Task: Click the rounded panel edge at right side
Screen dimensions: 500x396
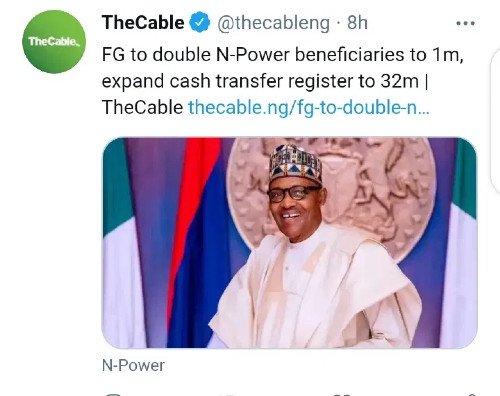Action: tap(495, 122)
